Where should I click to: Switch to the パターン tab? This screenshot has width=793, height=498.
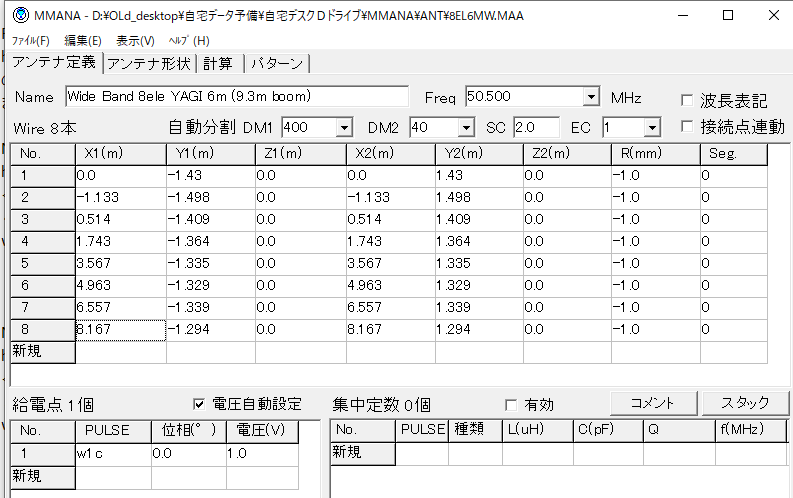pos(276,63)
